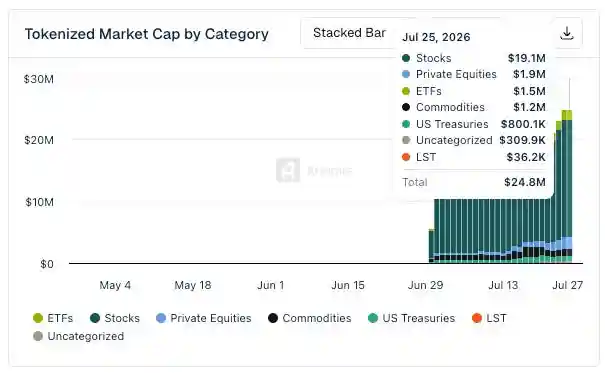Click the download chart icon
Screen dimensions: 605x373
coord(566,34)
